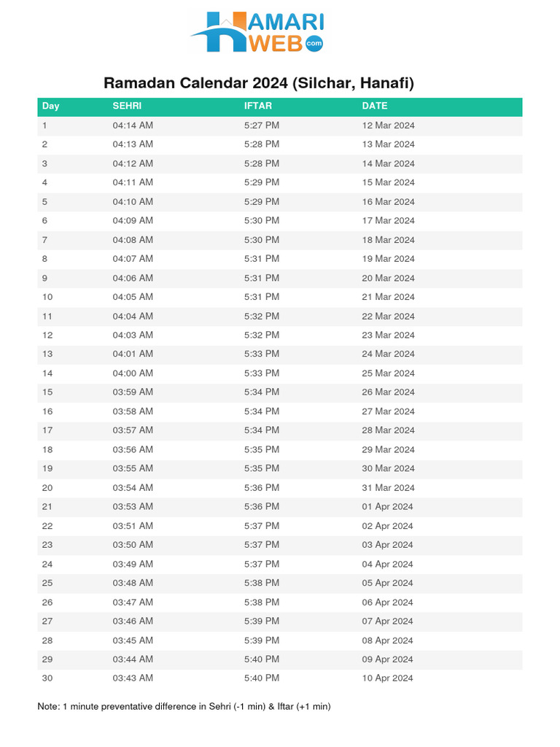Select the 12 Mar 2024 date cell
Screen dimensions: 560x747
pyautogui.click(x=388, y=125)
